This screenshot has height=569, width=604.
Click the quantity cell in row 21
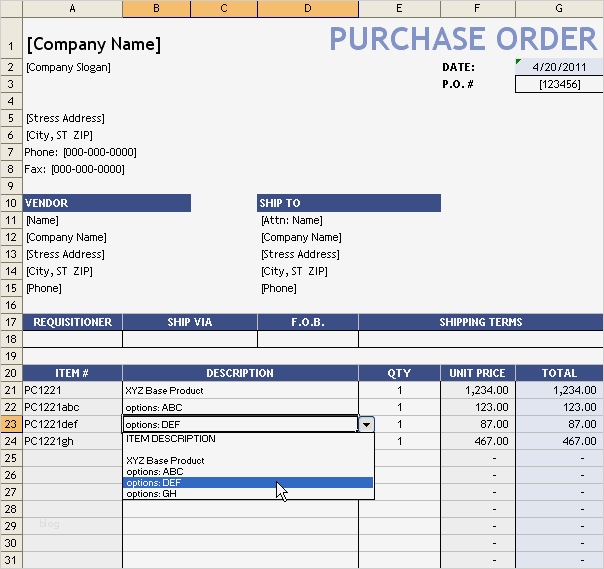[399, 390]
